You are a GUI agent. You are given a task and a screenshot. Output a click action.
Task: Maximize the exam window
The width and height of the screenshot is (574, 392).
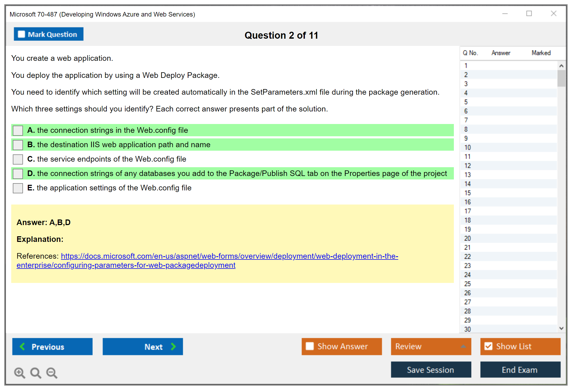529,14
